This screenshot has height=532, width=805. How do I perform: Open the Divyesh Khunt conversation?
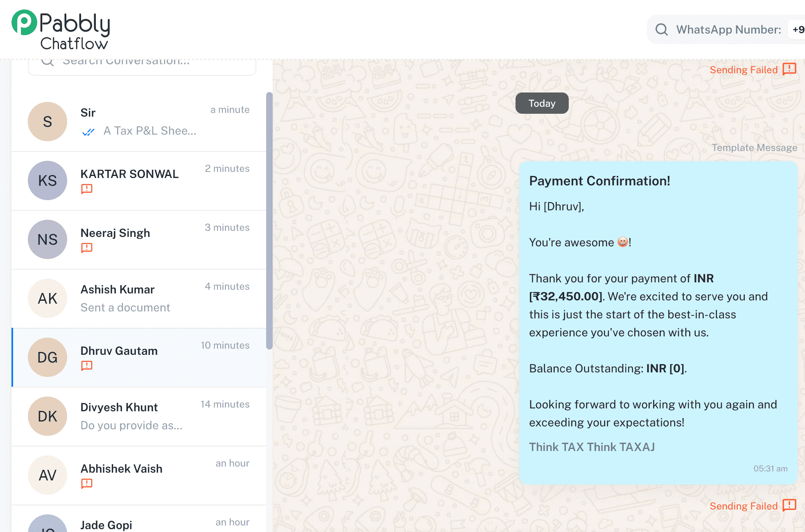tap(139, 416)
